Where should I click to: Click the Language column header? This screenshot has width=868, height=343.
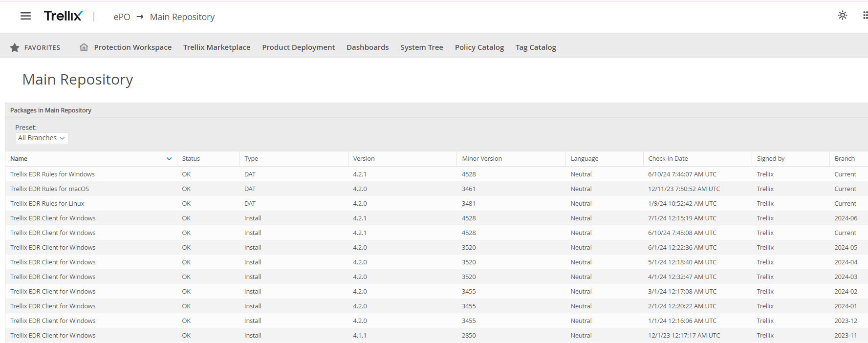[585, 159]
